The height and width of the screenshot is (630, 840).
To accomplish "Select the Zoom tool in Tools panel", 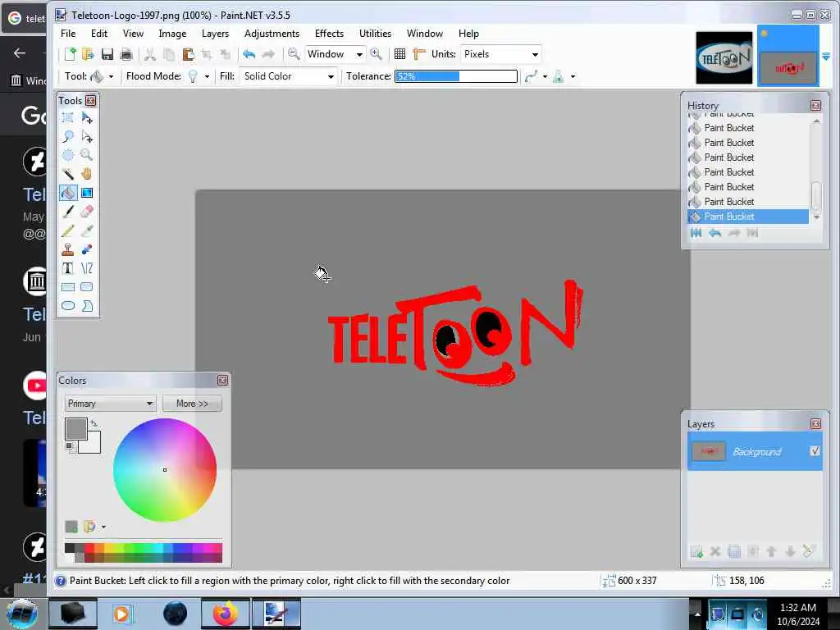I will click(87, 155).
